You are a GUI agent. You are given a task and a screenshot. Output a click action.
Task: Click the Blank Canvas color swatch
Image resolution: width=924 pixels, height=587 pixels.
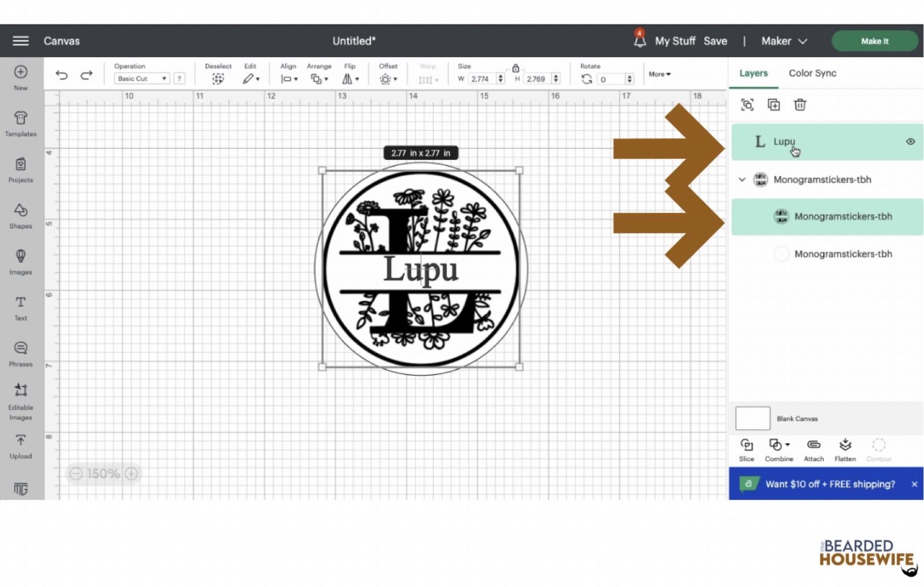click(752, 418)
